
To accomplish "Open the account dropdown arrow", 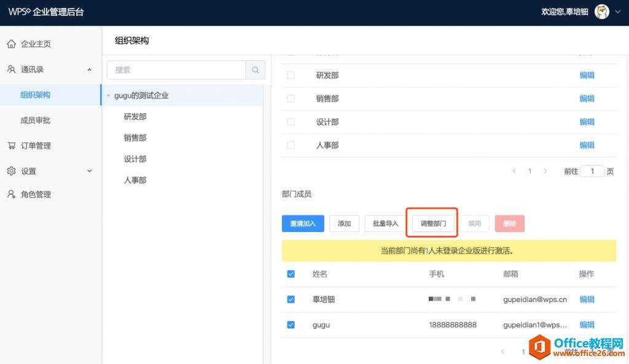I will click(618, 12).
